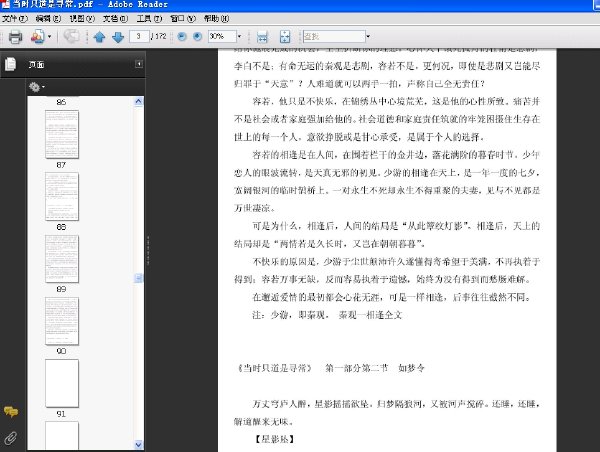Image resolution: width=600 pixels, height=452 pixels.
Task: Open the pages panel gear options menu
Action: tap(37, 87)
